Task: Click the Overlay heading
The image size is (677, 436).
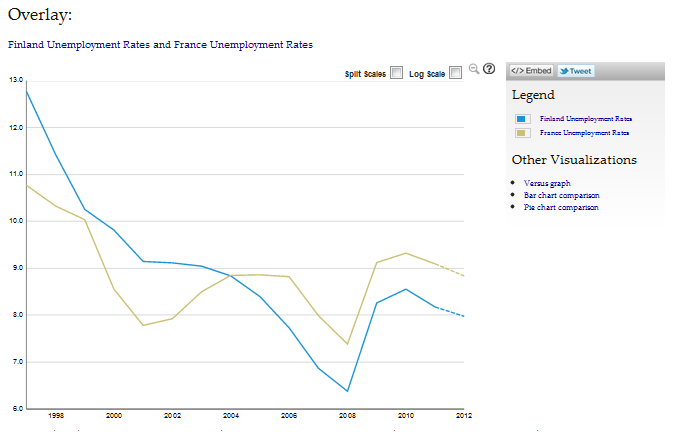Action: coord(40,15)
